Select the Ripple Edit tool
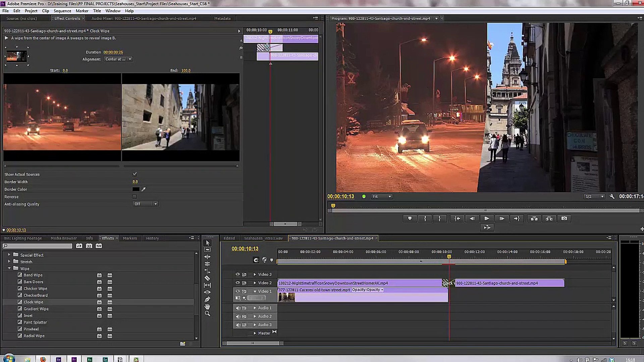644x362 pixels. pyautogui.click(x=207, y=256)
